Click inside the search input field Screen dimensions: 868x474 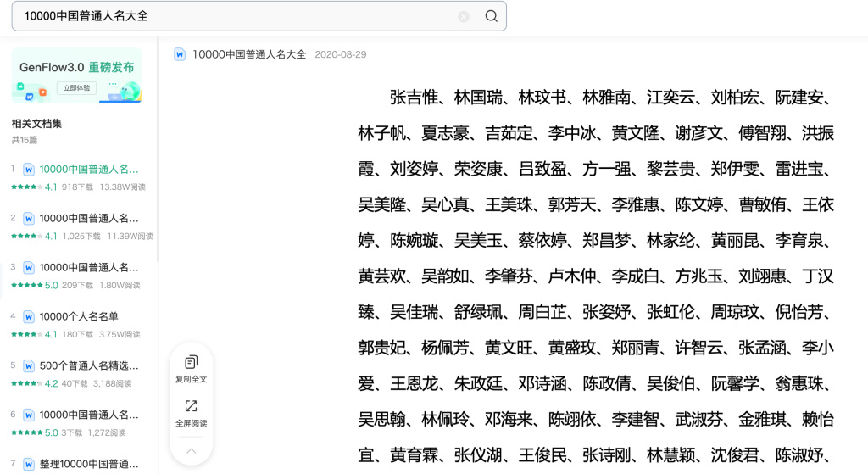point(237,16)
